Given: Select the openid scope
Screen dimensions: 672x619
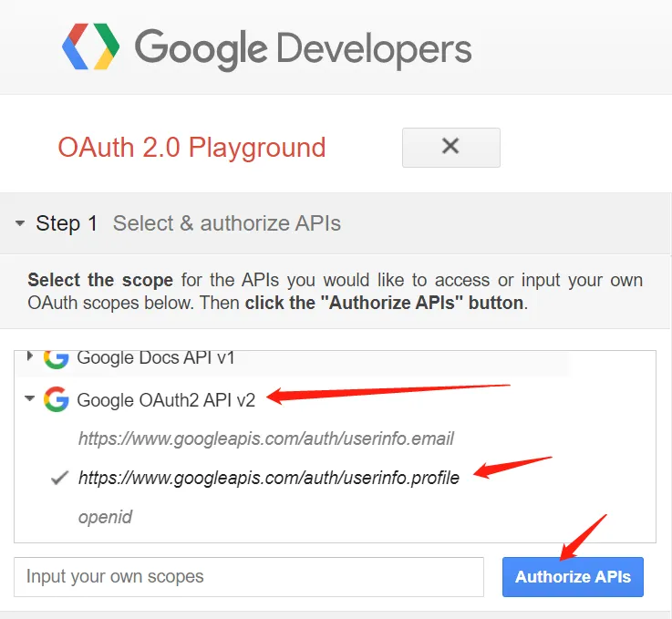Looking at the screenshot, I should click(x=105, y=517).
